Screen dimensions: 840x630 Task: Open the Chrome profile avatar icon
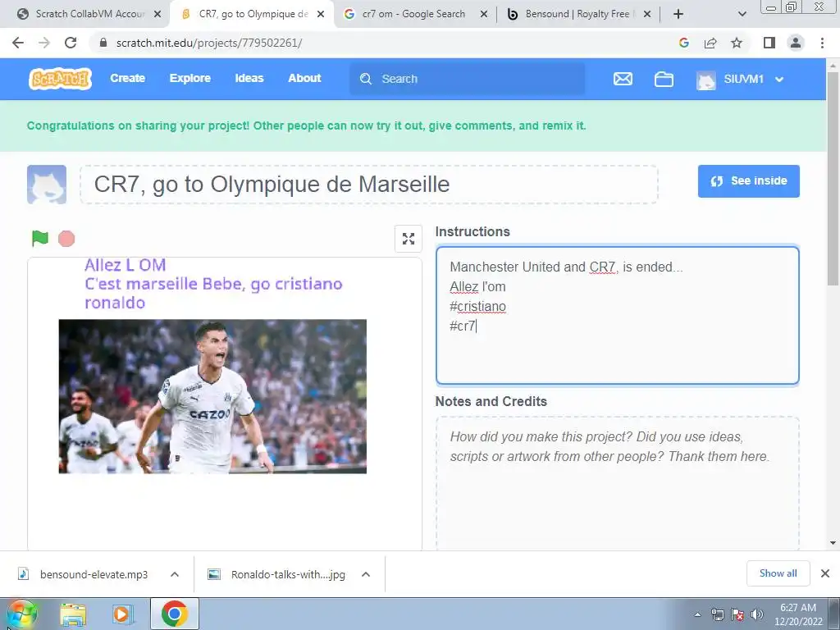[x=796, y=43]
